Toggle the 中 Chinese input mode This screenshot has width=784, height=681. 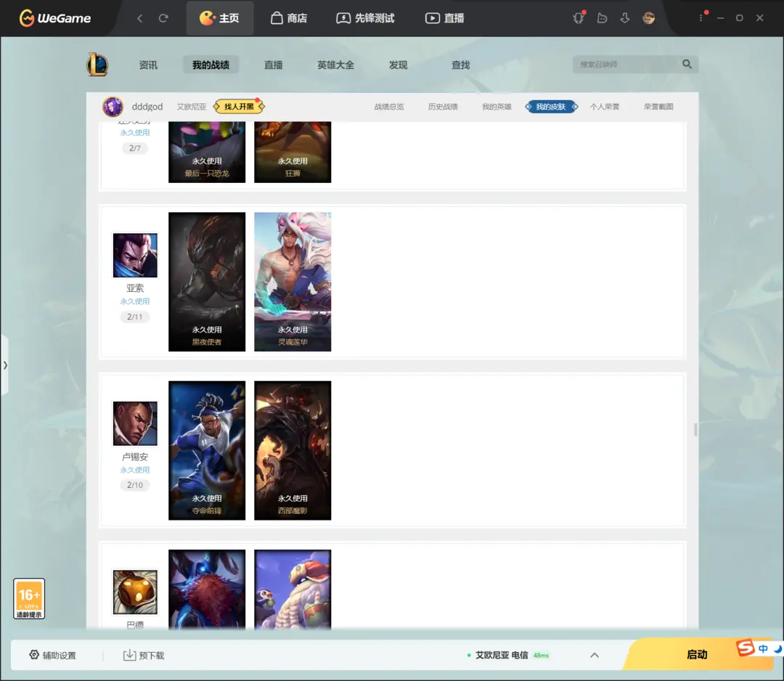pos(763,648)
